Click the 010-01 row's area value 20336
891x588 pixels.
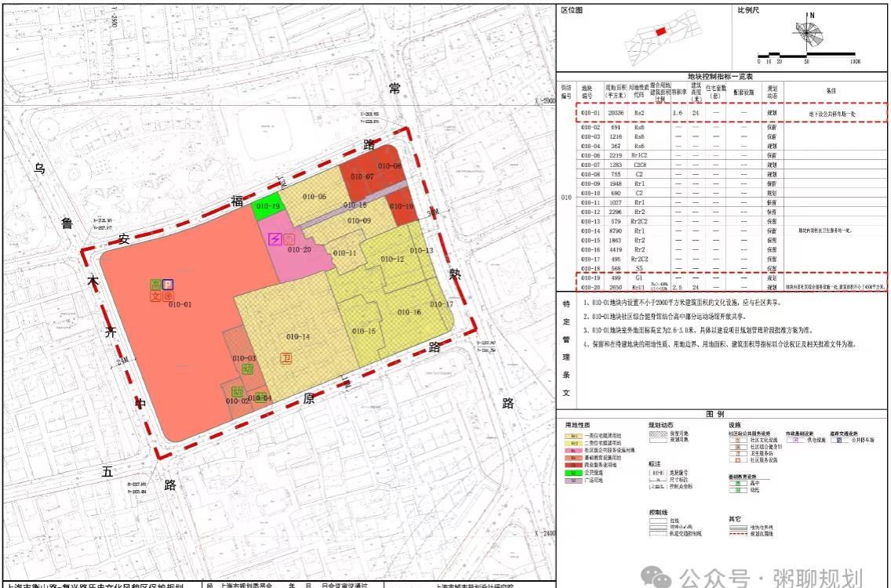tap(616, 113)
